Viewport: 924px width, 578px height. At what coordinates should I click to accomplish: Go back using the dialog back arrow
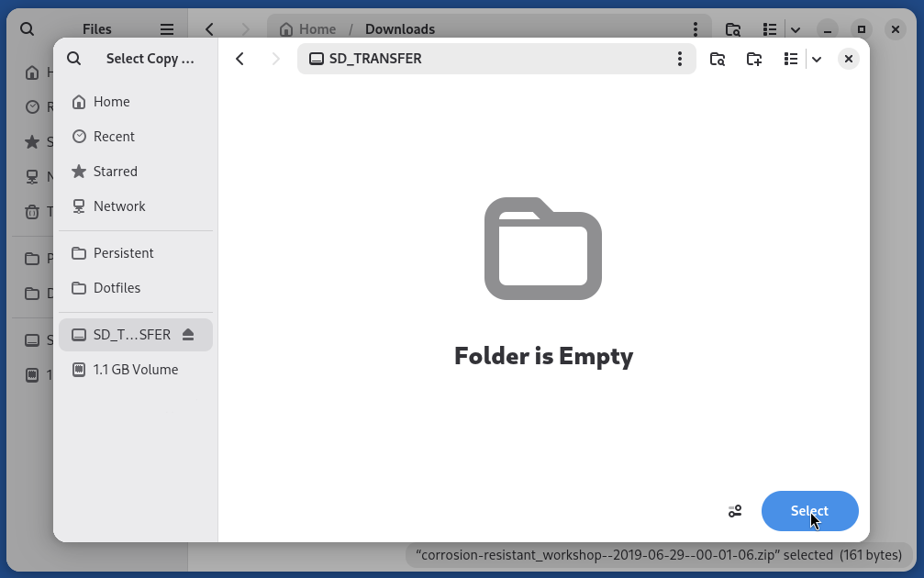click(x=239, y=59)
